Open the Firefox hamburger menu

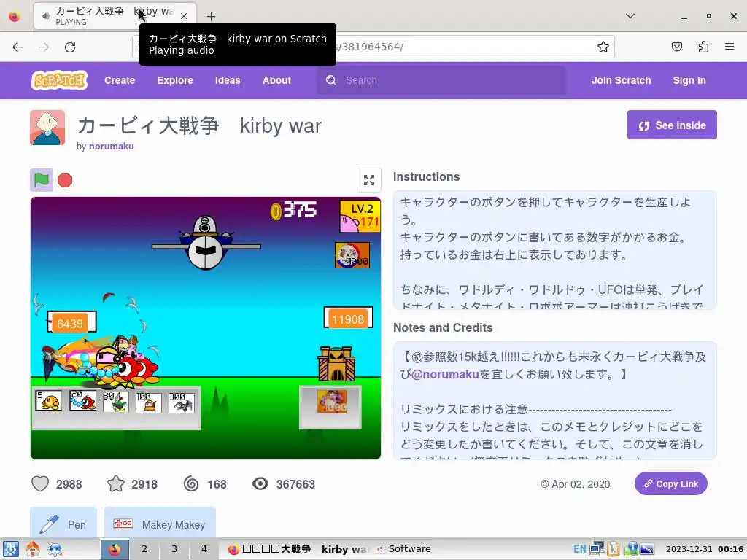[x=729, y=47]
